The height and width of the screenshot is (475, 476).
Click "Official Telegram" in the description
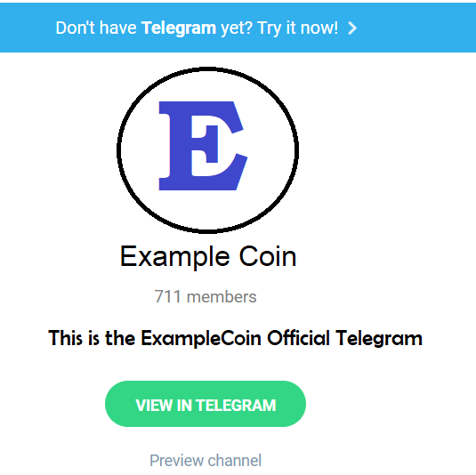click(345, 338)
